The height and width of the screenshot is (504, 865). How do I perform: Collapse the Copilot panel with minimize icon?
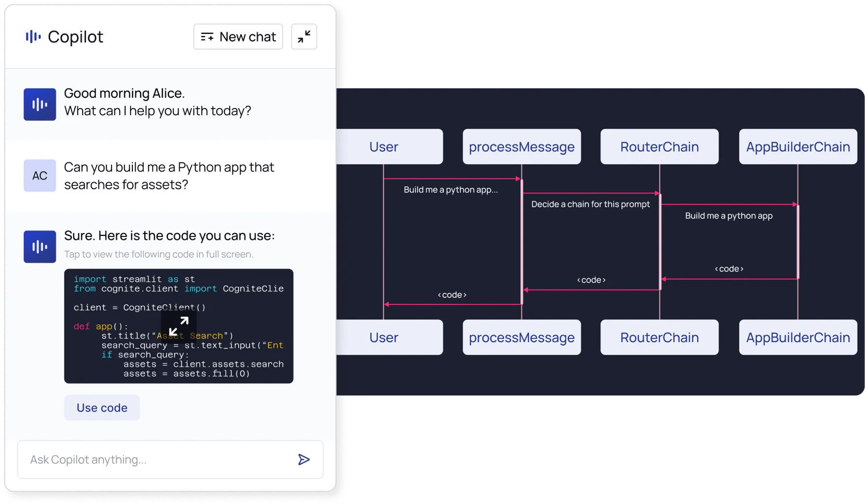304,36
